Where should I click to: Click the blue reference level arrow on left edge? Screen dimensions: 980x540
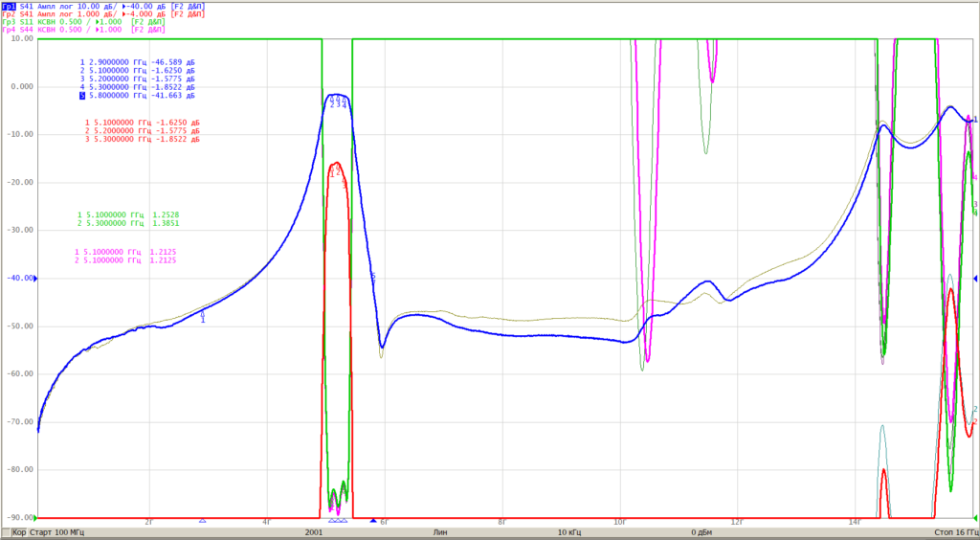point(35,278)
